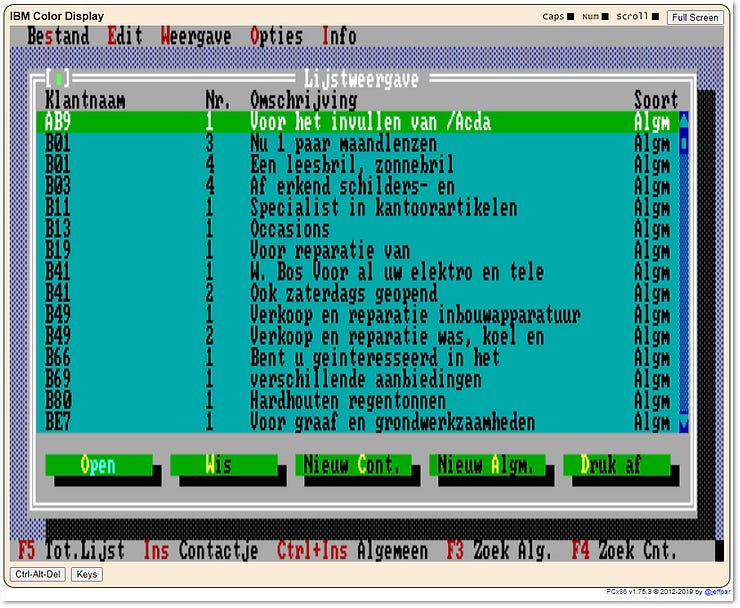740x608 pixels.
Task: Click the Open button
Action: tap(99, 465)
